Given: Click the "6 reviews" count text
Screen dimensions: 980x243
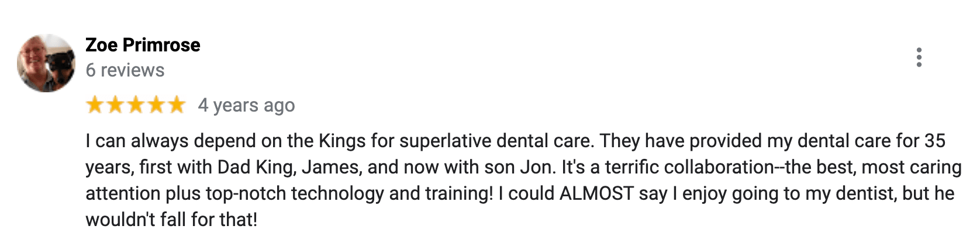Looking at the screenshot, I should coord(125,70).
